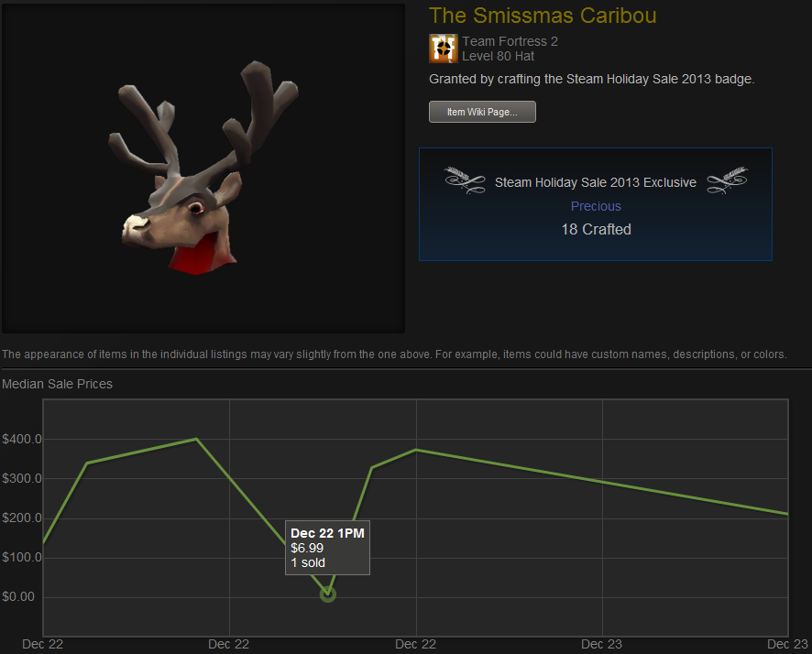Viewport: 812px width, 654px height.
Task: Click the $0.00 axis label
Action: (x=18, y=596)
